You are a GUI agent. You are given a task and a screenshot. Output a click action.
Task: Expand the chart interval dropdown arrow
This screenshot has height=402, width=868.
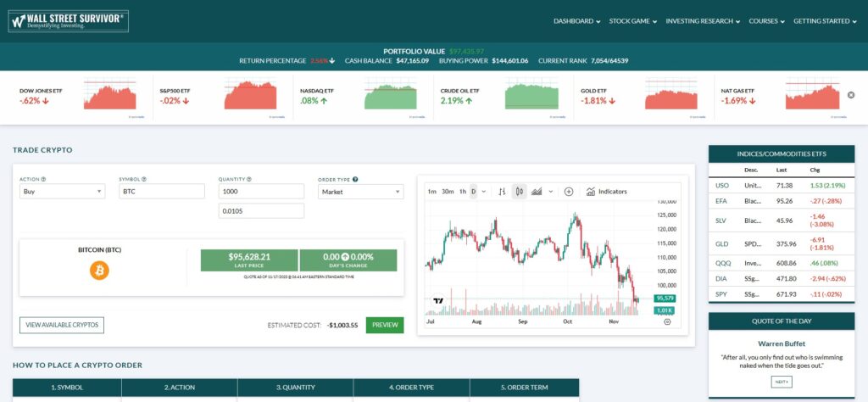click(x=483, y=192)
